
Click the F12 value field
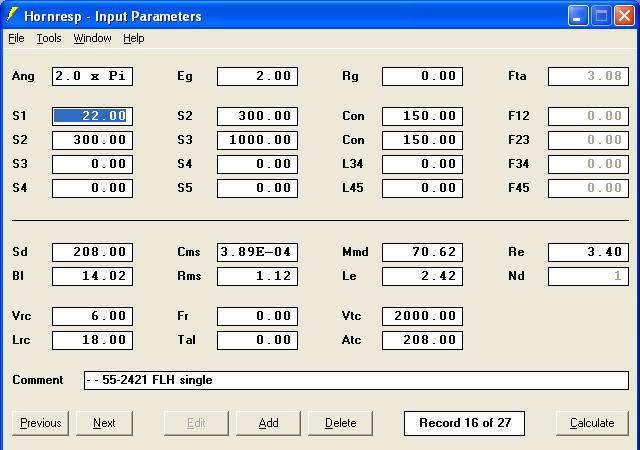coord(588,116)
